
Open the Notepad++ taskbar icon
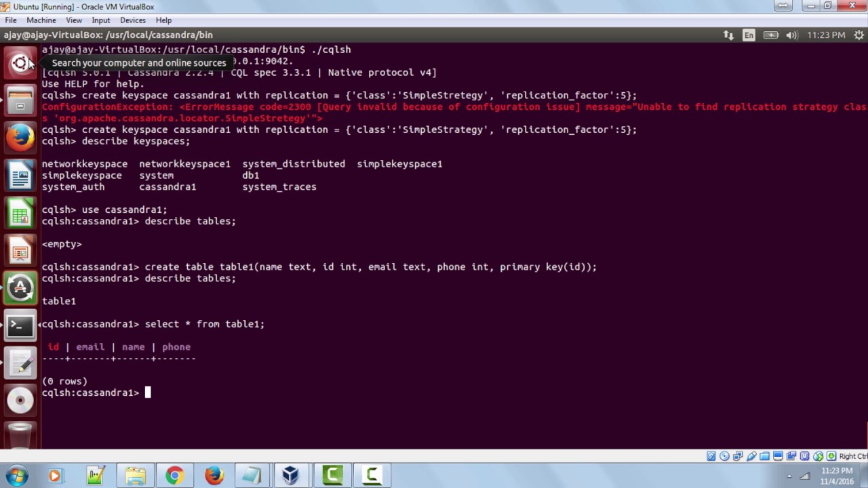95,476
